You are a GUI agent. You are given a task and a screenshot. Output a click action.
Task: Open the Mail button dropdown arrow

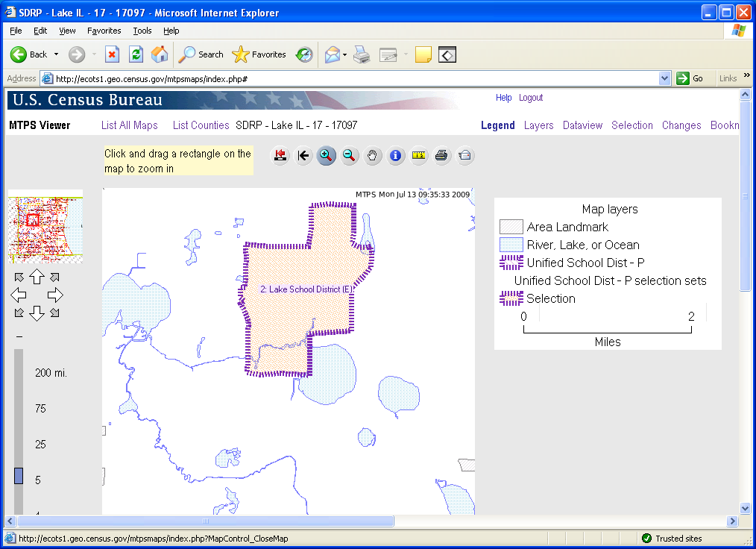[344, 54]
